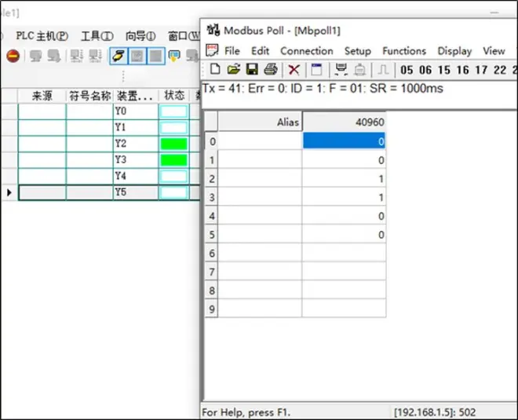The height and width of the screenshot is (420, 518).
Task: Click the window definition icon after red X
Action: point(316,70)
